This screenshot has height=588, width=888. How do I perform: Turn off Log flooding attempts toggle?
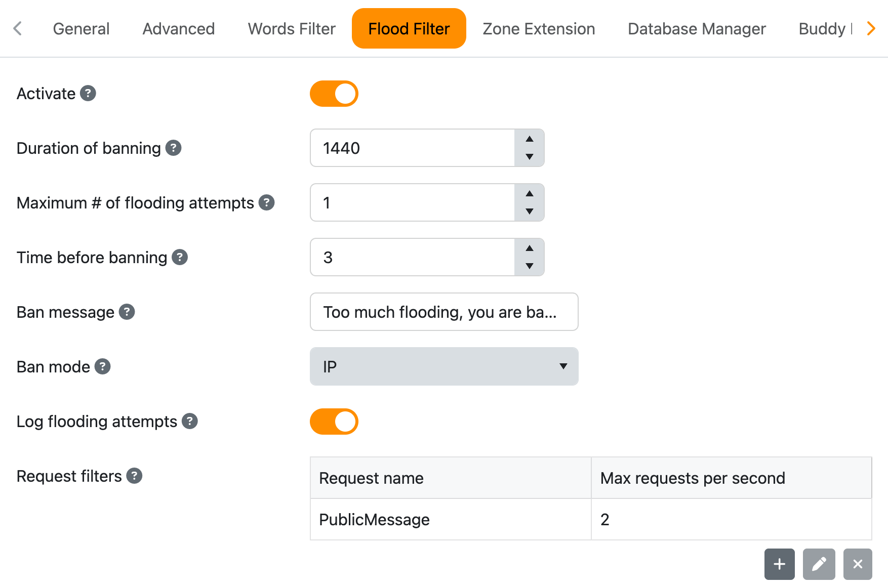pos(334,422)
